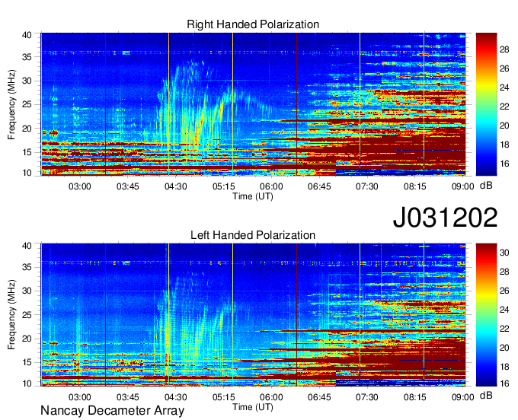The height and width of the screenshot is (420, 518).
Task: Click the 08:15 tick under the top plot
Action: tap(414, 186)
